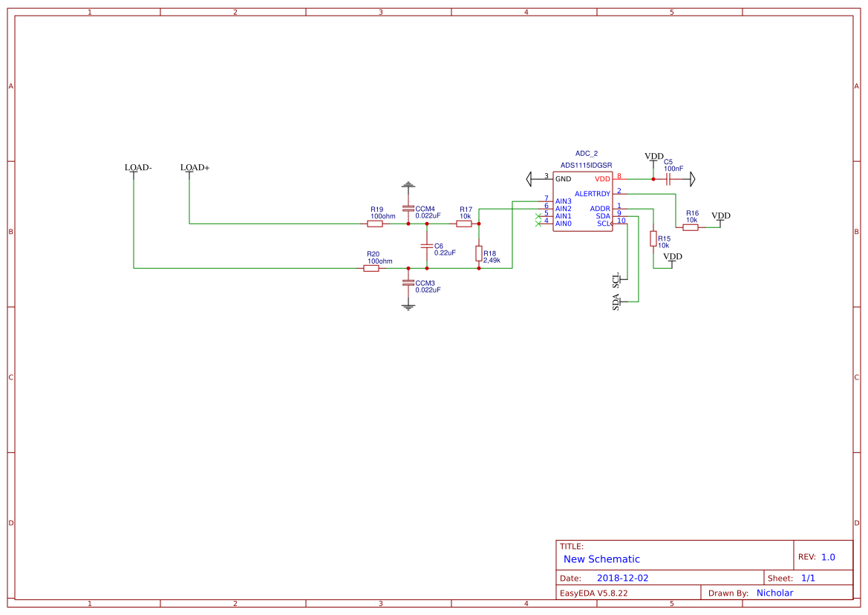Click the VDD power flag above C5
This screenshot has width=868, height=615.
[x=653, y=157]
